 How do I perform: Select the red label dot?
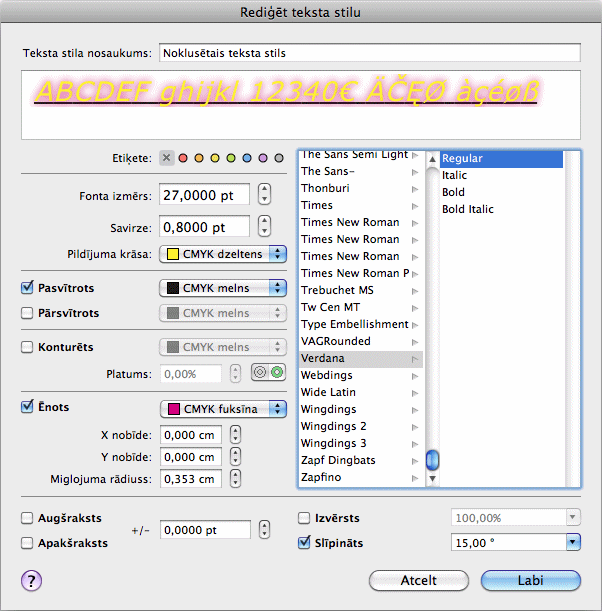(183, 158)
